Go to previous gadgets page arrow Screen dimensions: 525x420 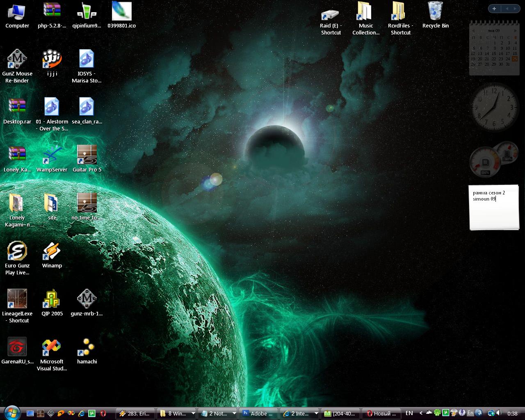[507, 9]
